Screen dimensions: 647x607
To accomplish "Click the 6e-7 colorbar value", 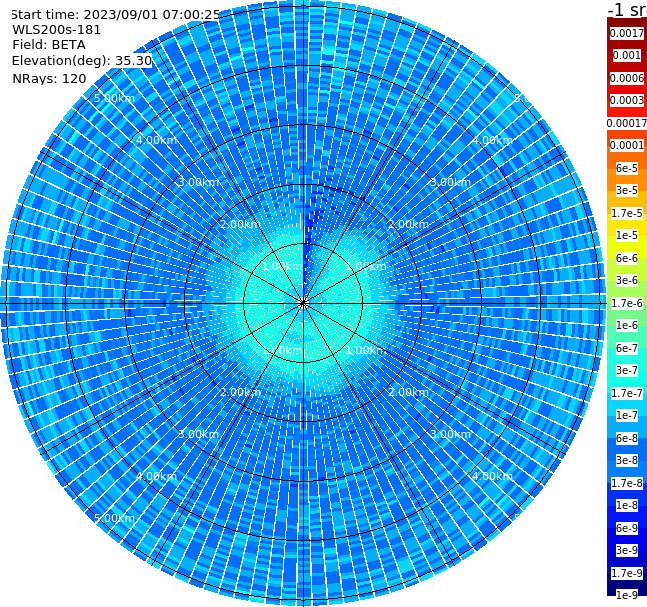I will tap(627, 348).
